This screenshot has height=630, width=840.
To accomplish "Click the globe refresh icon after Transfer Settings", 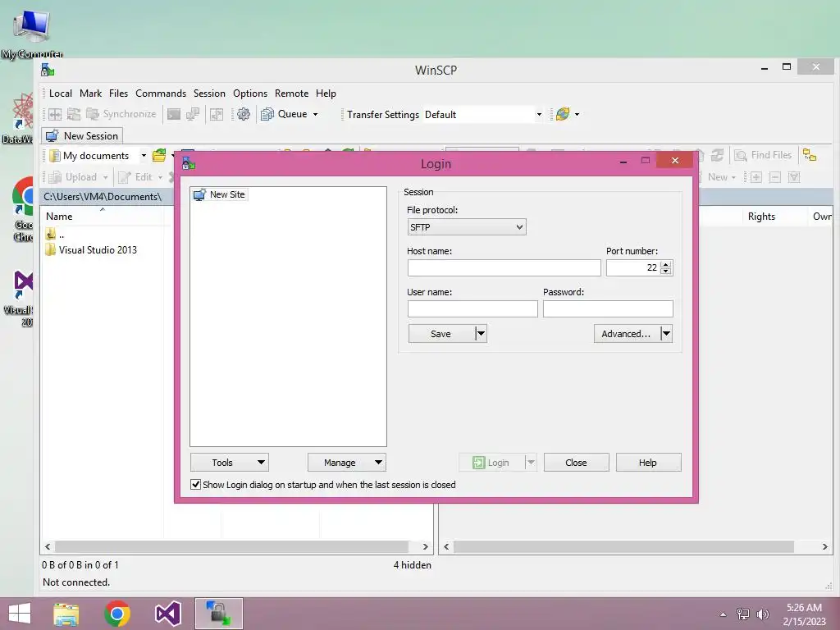I will [x=563, y=114].
